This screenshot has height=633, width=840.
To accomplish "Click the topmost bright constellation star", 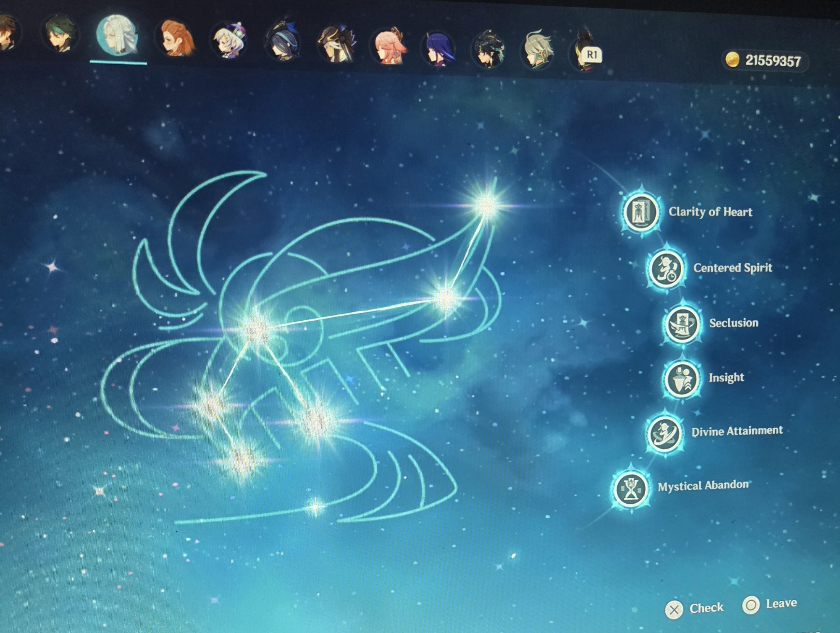I will (x=487, y=205).
